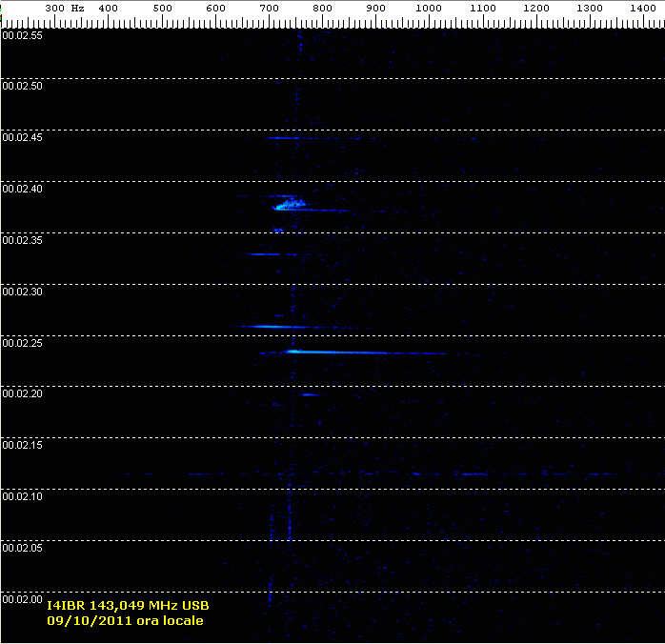Screen dimensions: 665x644
Task: Click the short echo trace below 00.02.45
Action: click(283, 138)
